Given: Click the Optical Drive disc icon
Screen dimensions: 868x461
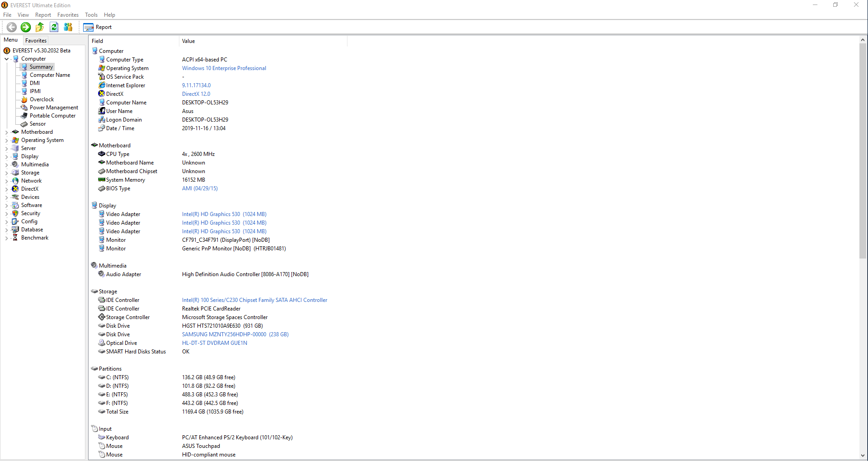Looking at the screenshot, I should coord(102,343).
